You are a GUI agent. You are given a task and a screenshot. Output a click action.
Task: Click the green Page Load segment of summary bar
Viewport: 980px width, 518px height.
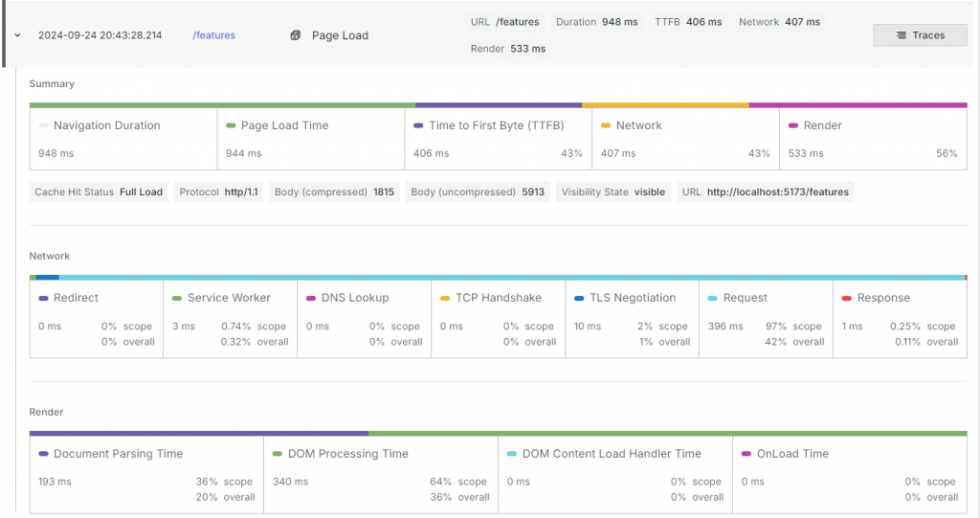tap(222, 105)
